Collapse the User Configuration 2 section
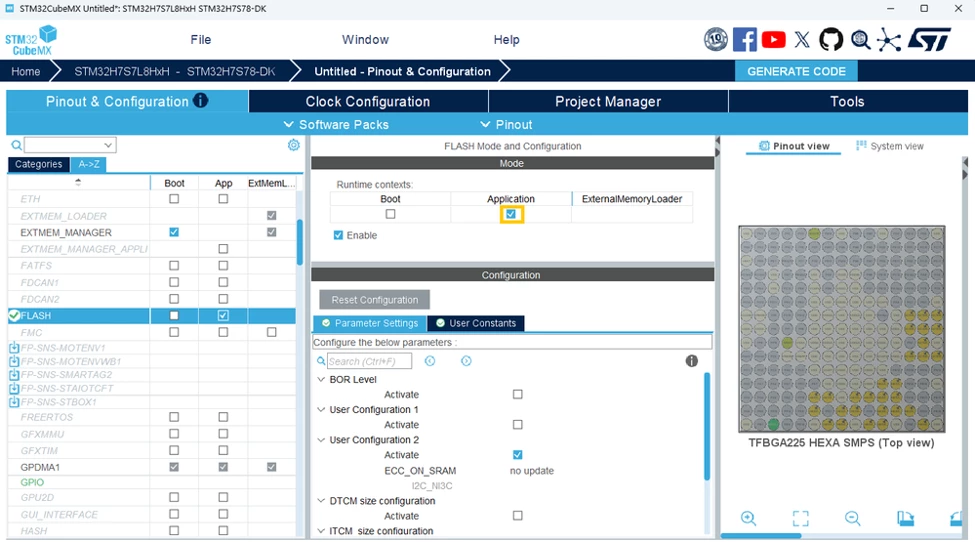The width and height of the screenshot is (975, 542). (x=321, y=439)
